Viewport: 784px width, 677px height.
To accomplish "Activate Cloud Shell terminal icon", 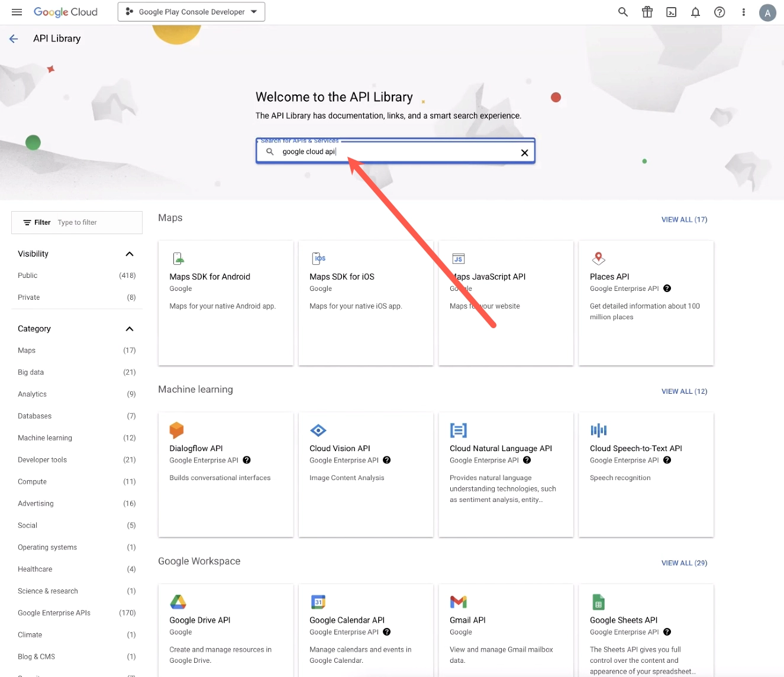I will tap(672, 12).
